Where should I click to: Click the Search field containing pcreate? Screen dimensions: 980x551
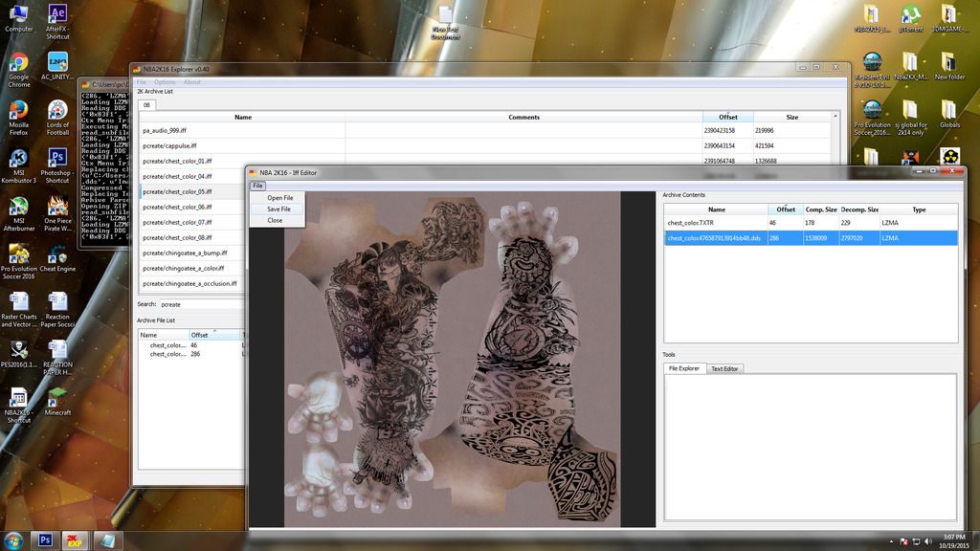click(201, 304)
